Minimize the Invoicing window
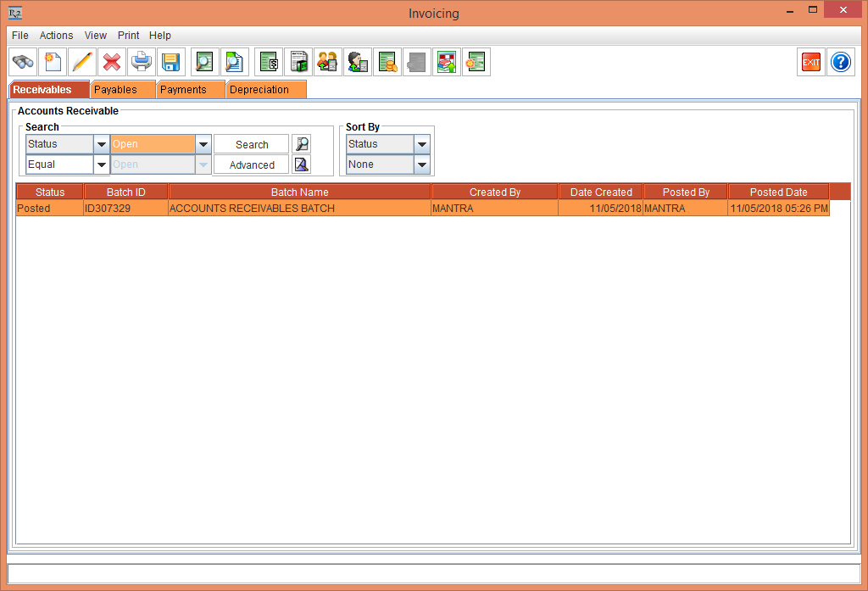Screen dimensions: 868x591 pos(790,10)
